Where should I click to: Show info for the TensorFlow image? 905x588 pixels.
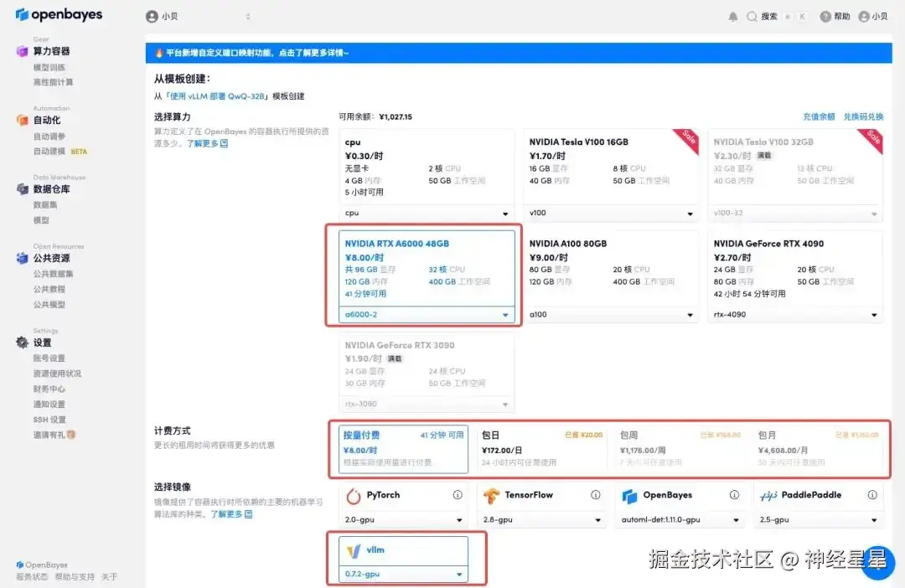(595, 495)
